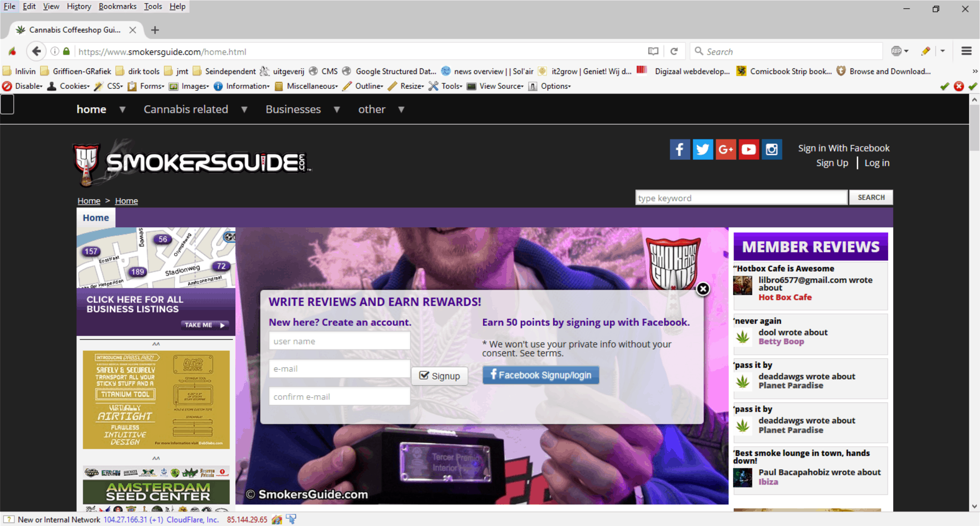The image size is (980, 526).
Task: Open the Cookies dropdown in developer toolbar
Action: pyautogui.click(x=68, y=86)
